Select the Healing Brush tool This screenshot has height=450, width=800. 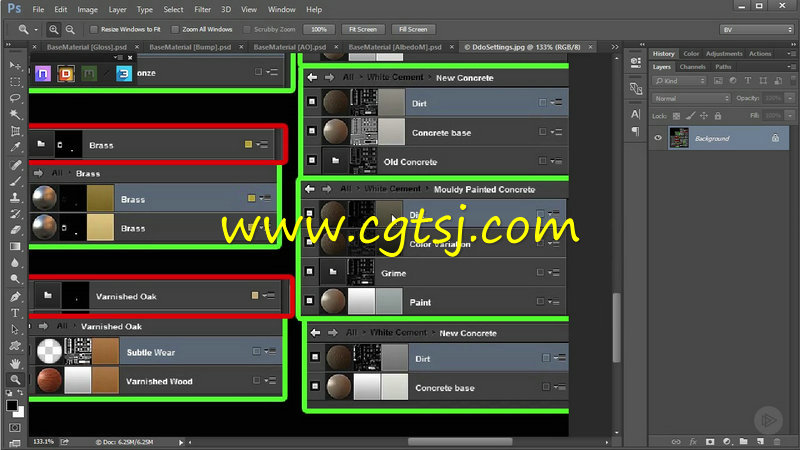(x=15, y=165)
